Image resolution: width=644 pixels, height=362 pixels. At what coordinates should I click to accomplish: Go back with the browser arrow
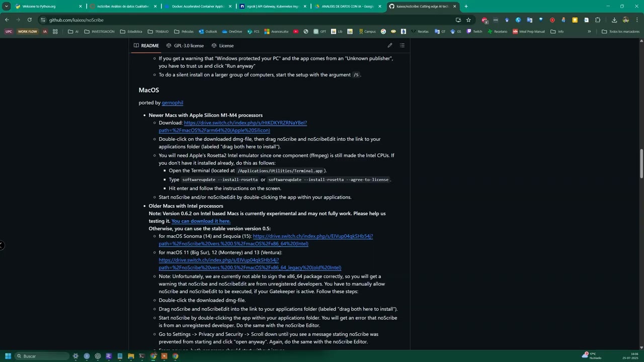click(7, 20)
